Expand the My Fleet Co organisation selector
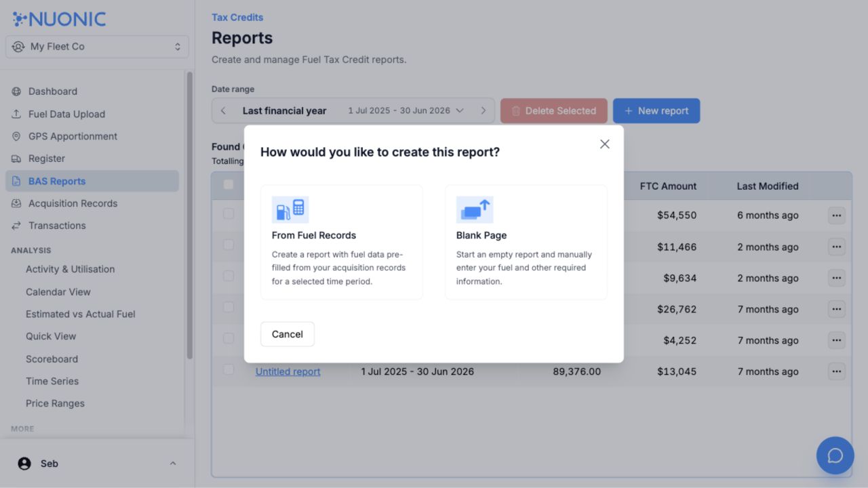This screenshot has width=868, height=488. [x=97, y=47]
